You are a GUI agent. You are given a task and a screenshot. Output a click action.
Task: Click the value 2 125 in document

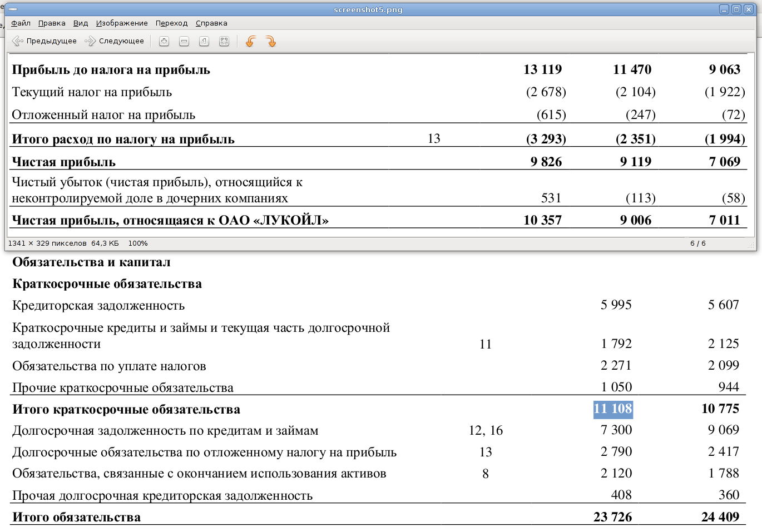tap(724, 344)
